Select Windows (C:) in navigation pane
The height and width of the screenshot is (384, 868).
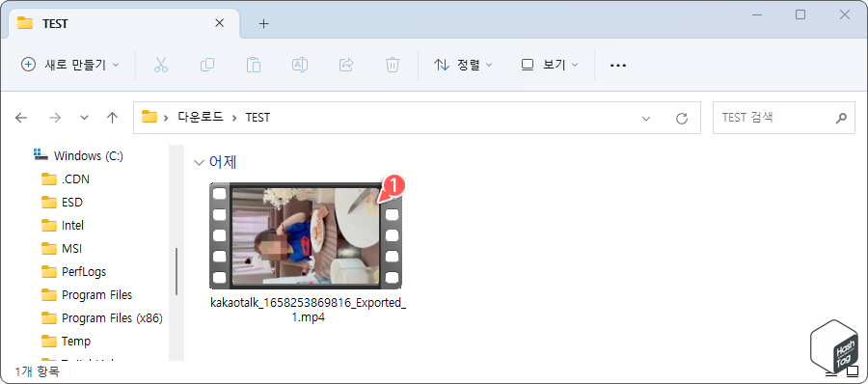pos(79,156)
